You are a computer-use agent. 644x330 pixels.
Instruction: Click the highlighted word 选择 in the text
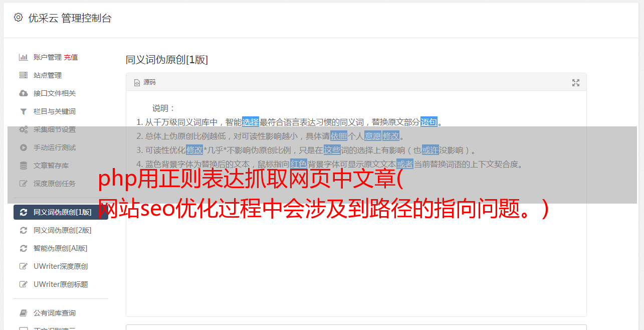[x=251, y=122]
